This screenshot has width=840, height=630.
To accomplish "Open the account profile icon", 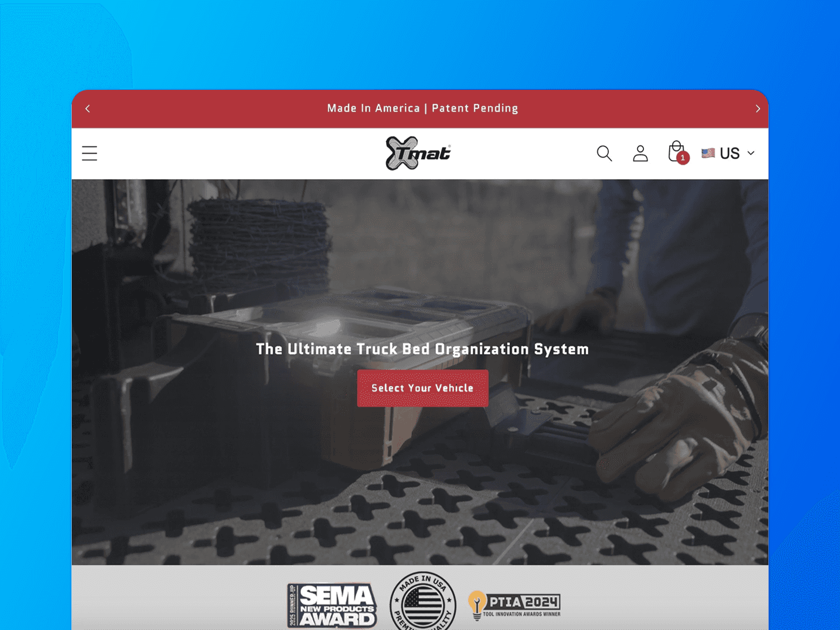I will click(640, 153).
